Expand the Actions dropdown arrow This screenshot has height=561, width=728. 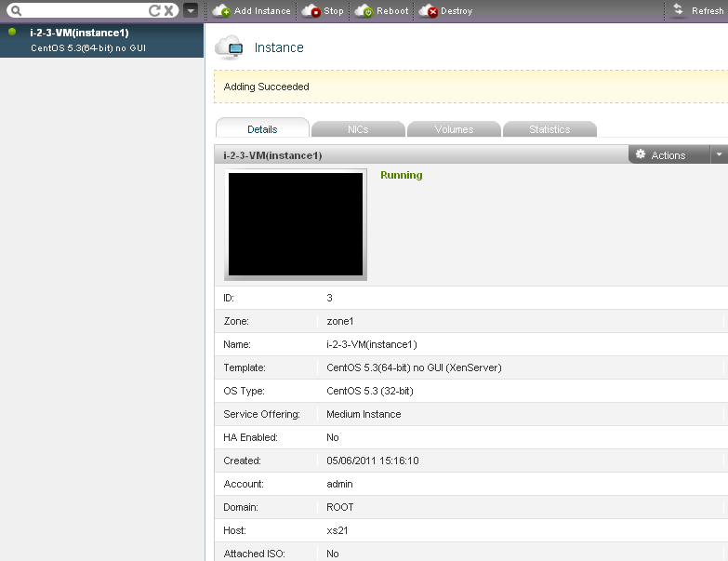tap(720, 154)
